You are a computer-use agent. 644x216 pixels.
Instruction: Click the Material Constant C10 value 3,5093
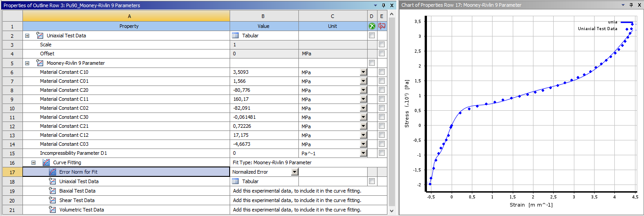[264, 72]
